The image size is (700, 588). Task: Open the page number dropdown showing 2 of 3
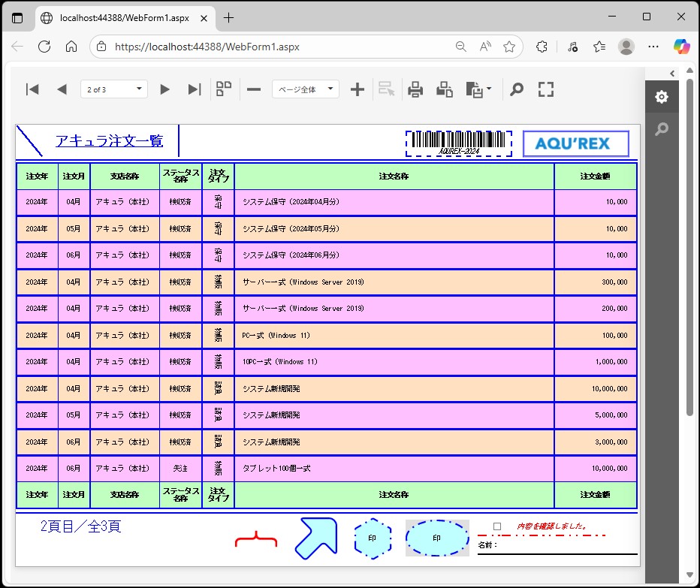114,89
